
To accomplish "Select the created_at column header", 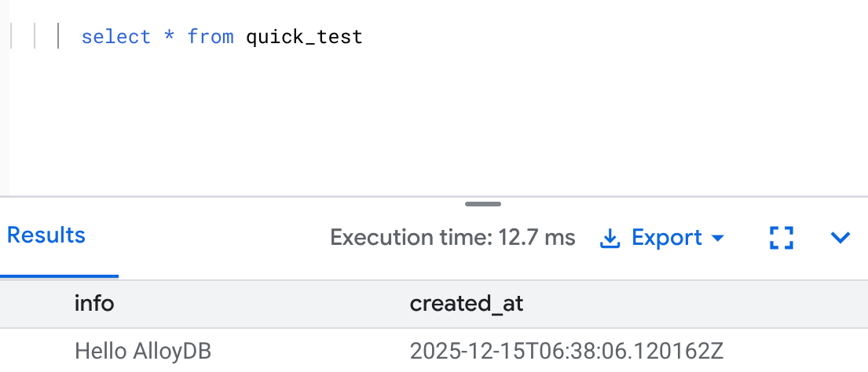I will point(467,304).
